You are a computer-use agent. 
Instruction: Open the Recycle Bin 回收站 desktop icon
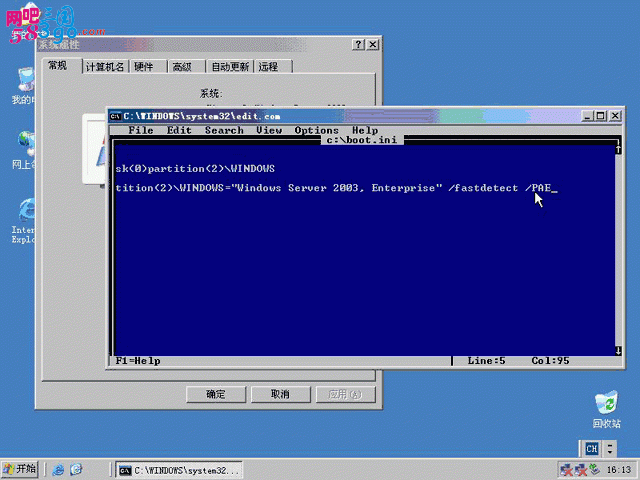[x=607, y=409]
